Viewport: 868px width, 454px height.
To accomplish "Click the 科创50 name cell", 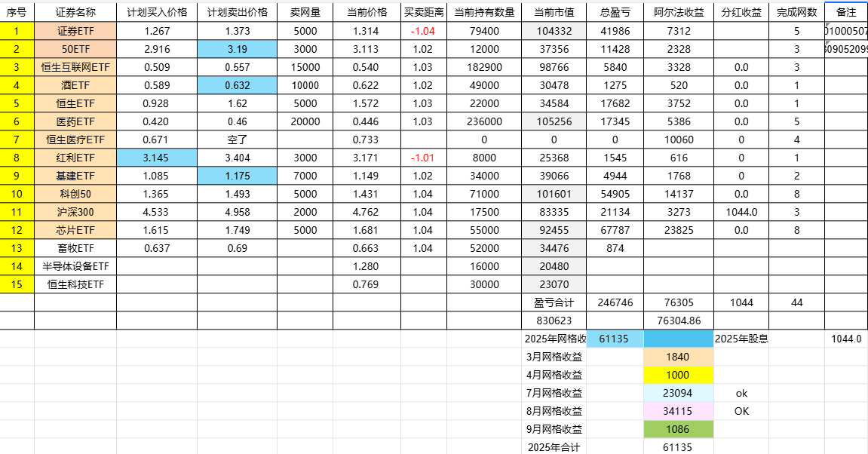I will tap(75, 194).
